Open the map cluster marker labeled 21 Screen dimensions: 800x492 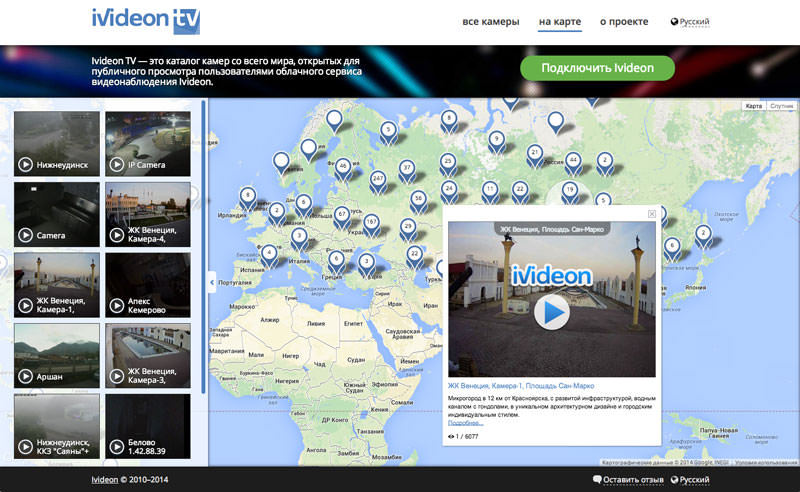pyautogui.click(x=535, y=155)
